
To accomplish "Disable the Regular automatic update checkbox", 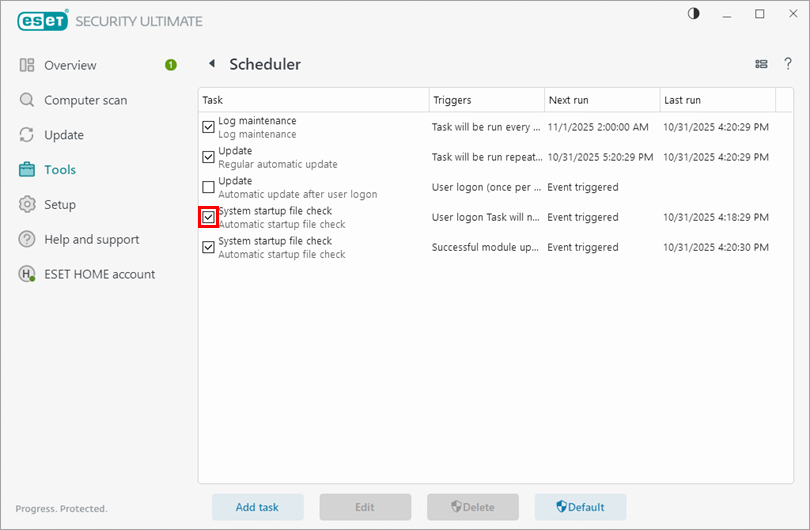I will click(209, 157).
